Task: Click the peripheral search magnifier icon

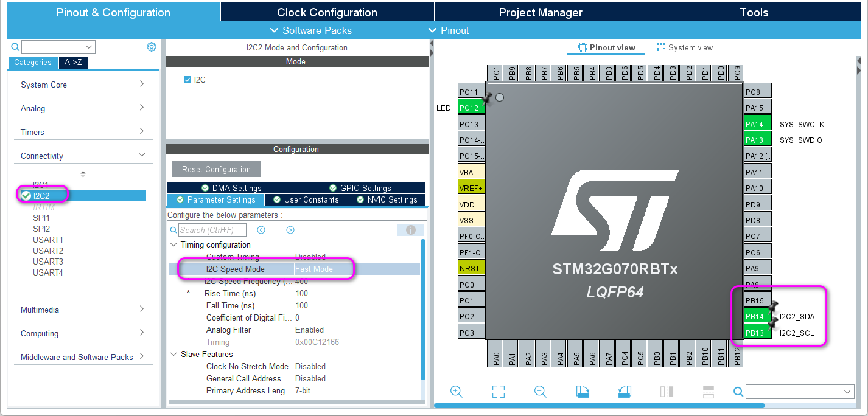Action: pos(16,47)
